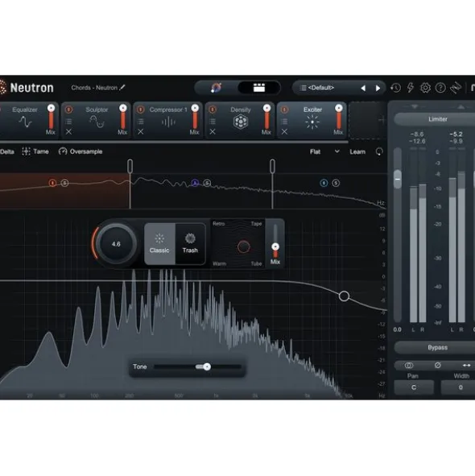
Task: Select Classic exciter mode
Action: point(159,244)
